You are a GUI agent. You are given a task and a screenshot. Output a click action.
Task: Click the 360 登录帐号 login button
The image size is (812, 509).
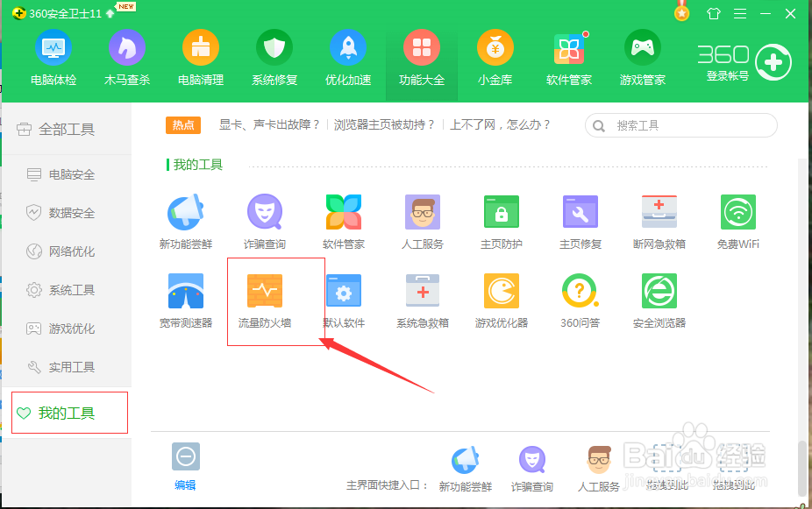click(744, 62)
